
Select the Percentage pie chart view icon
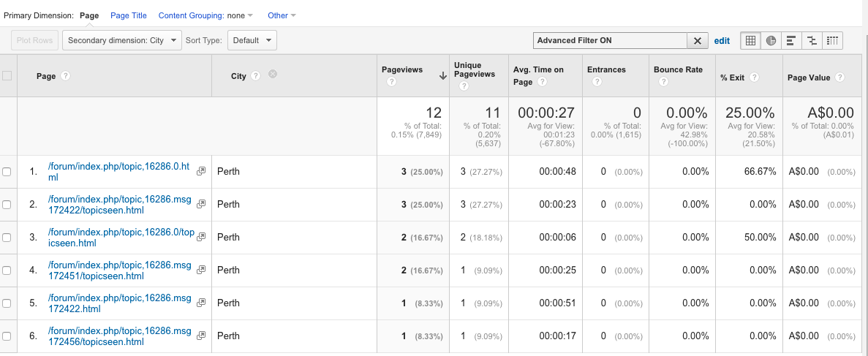pyautogui.click(x=771, y=41)
